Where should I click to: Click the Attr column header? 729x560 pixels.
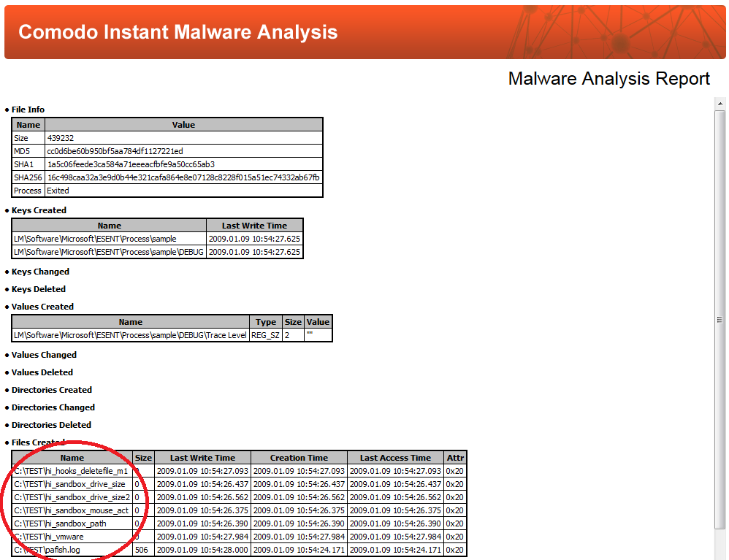[455, 458]
